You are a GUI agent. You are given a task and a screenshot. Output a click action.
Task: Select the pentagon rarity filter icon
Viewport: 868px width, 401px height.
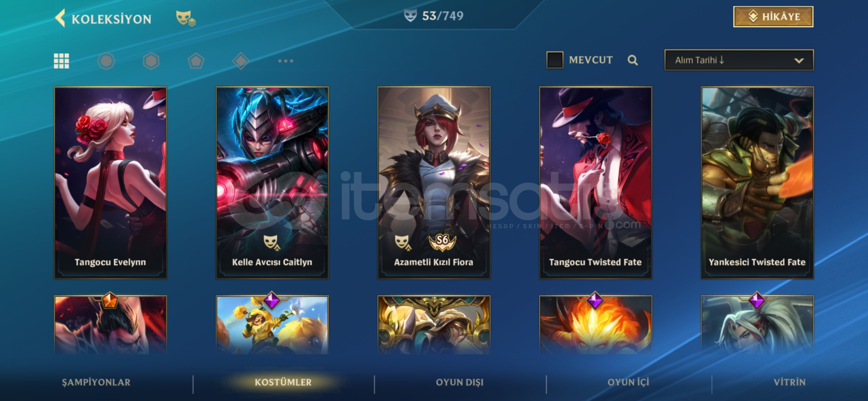click(x=196, y=61)
